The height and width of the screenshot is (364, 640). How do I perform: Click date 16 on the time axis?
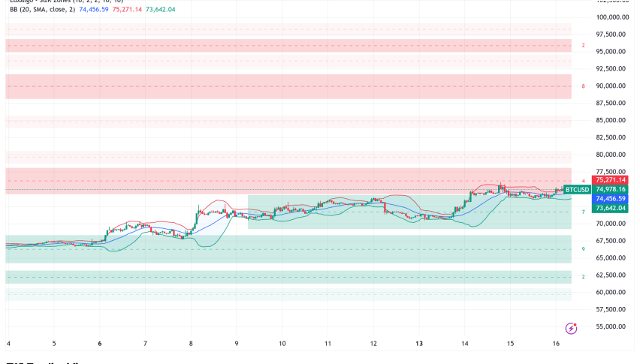click(557, 343)
